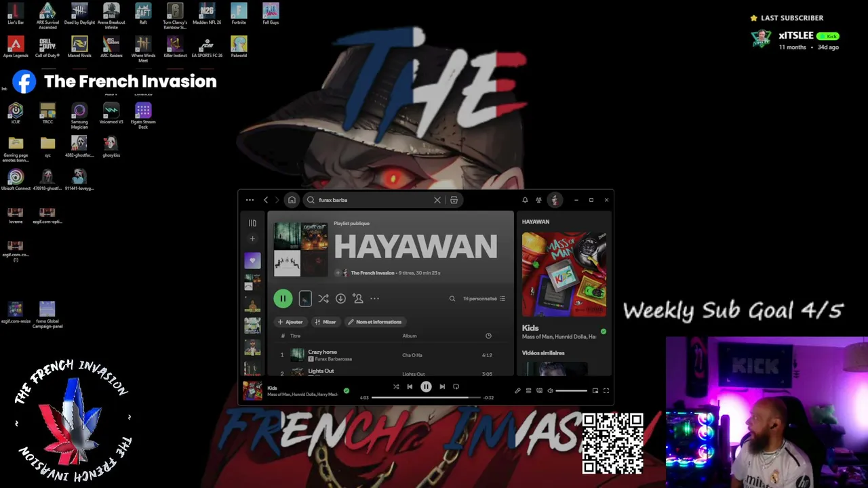Pause playback in the bottom player bar
The height and width of the screenshot is (488, 868).
pyautogui.click(x=426, y=387)
